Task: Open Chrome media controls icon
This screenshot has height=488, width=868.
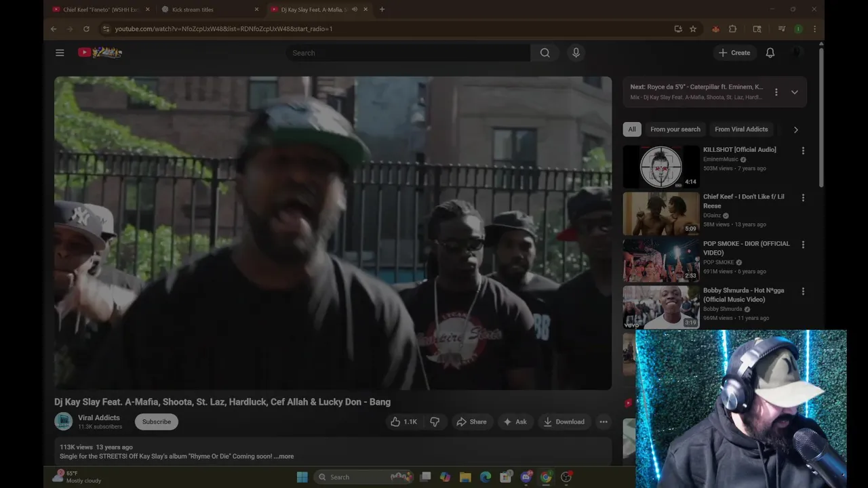Action: [x=782, y=29]
